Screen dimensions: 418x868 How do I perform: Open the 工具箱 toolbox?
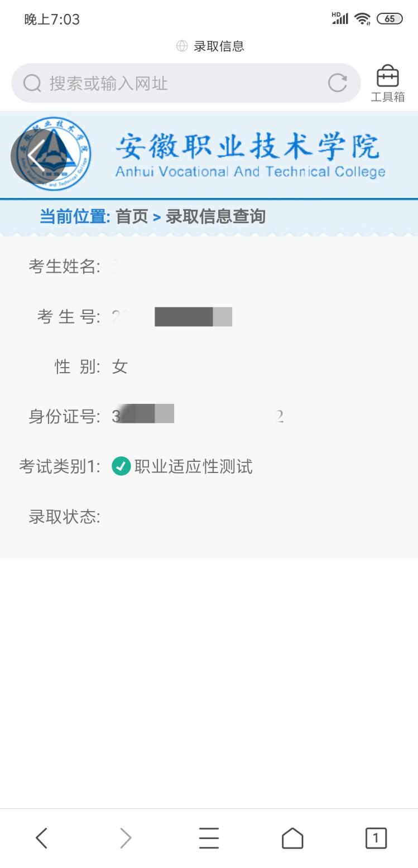coord(387,83)
